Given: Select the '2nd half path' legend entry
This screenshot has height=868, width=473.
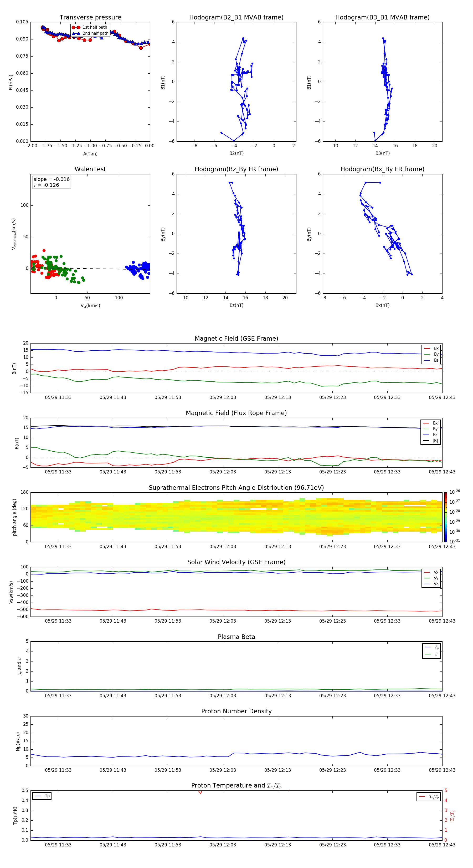Looking at the screenshot, I should 90,33.
